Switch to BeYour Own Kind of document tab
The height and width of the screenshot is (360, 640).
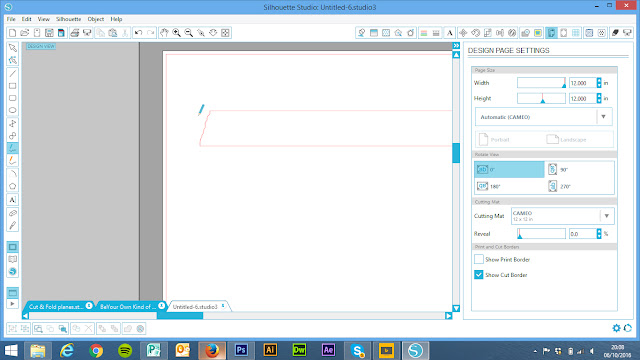click(x=131, y=307)
